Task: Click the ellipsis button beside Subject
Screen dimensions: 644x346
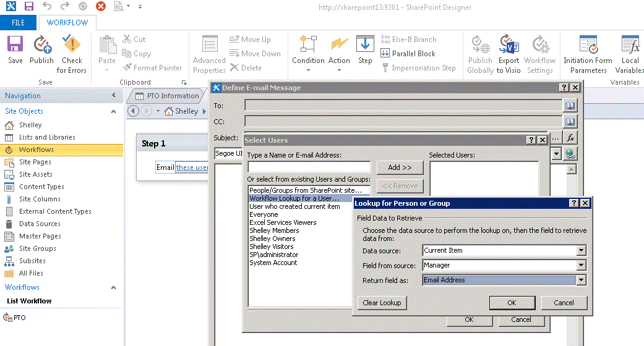Action: coord(556,138)
